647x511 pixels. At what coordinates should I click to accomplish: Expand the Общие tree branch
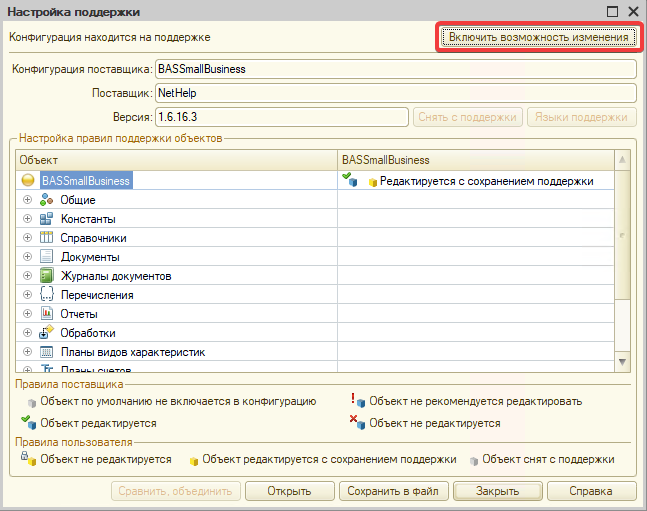coord(27,200)
